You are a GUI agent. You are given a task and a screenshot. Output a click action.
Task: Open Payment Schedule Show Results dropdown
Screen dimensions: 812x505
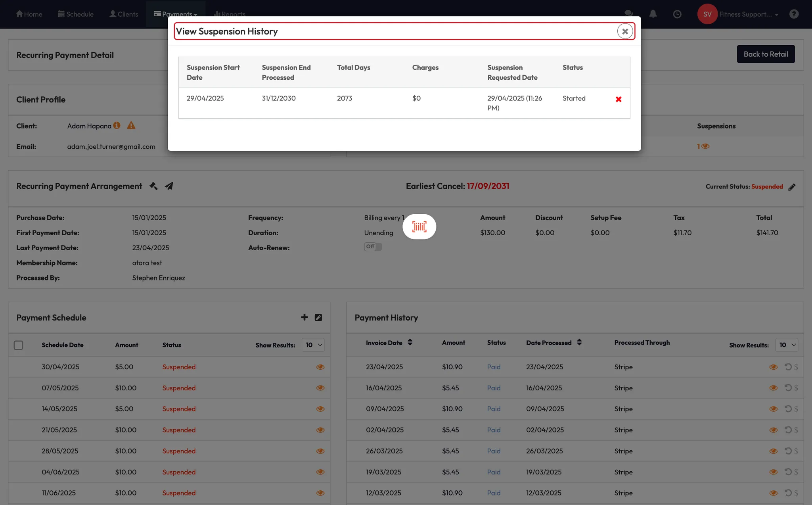coord(313,345)
